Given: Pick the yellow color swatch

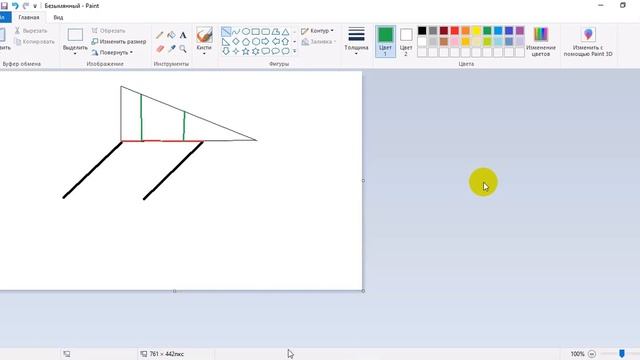Looking at the screenshot, I should [x=476, y=31].
